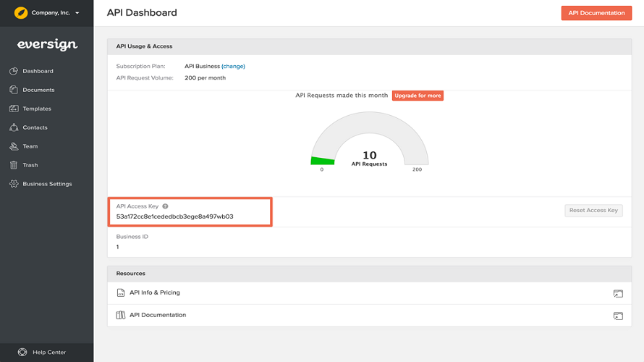Open external link icon for API Documentation row

(618, 316)
